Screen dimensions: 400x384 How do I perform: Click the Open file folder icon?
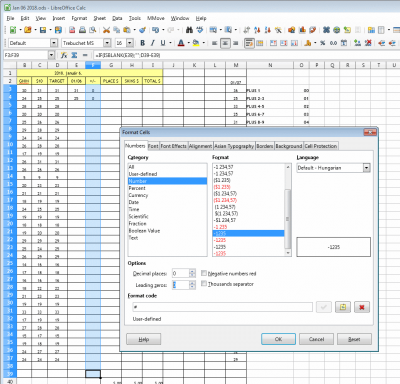click(x=28, y=30)
